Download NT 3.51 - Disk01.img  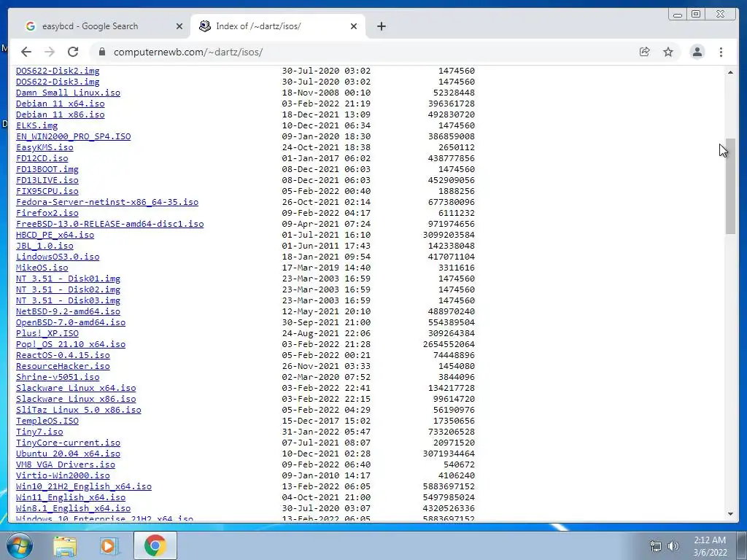[x=68, y=279]
